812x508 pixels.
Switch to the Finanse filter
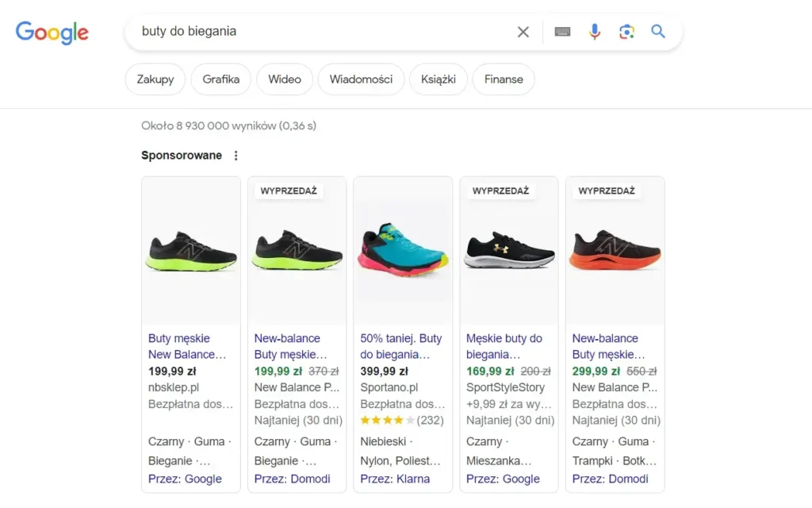coord(504,79)
